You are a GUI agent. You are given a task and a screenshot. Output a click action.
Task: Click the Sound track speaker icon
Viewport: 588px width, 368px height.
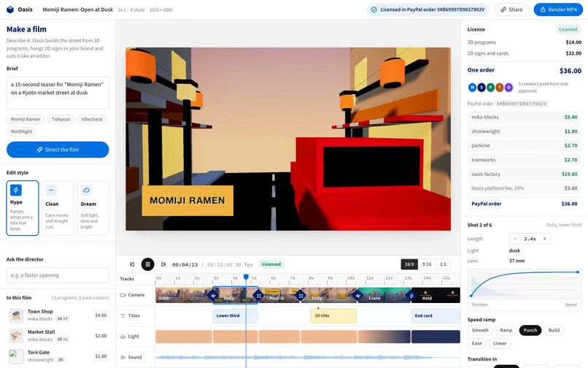[123, 357]
